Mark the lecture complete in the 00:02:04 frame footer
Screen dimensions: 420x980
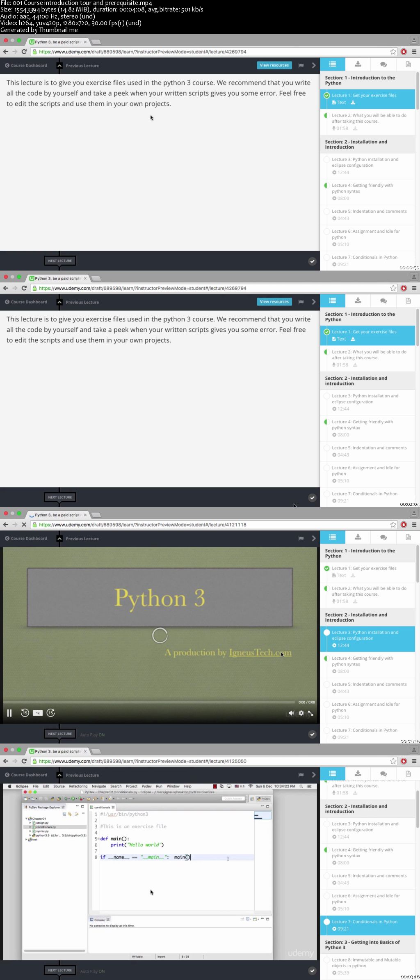click(312, 498)
